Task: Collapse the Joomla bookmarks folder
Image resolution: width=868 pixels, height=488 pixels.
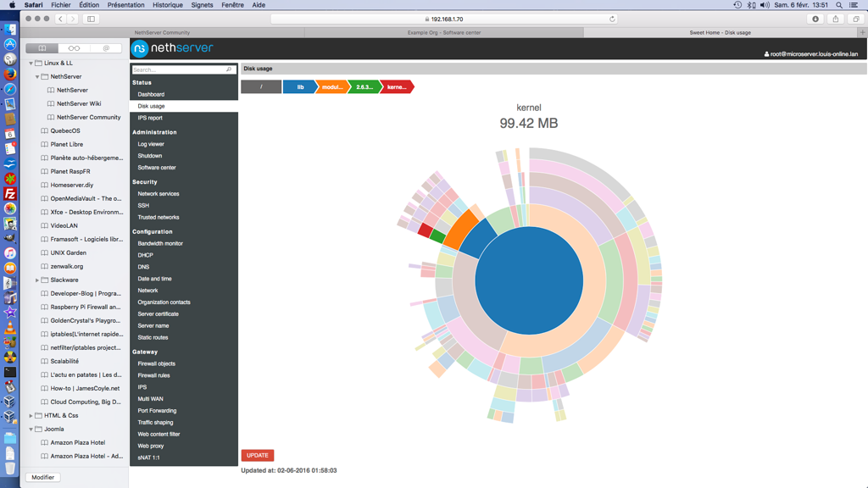Action: tap(31, 430)
